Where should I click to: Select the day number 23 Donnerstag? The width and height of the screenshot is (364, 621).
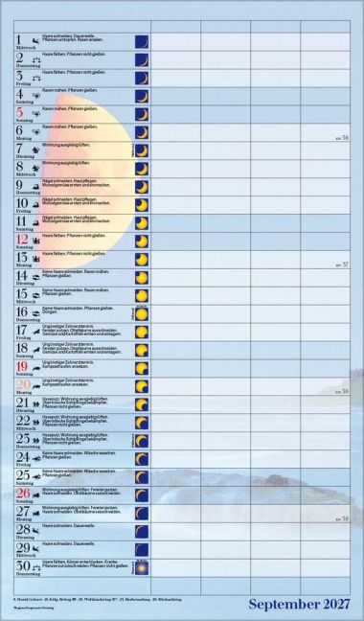point(23,439)
